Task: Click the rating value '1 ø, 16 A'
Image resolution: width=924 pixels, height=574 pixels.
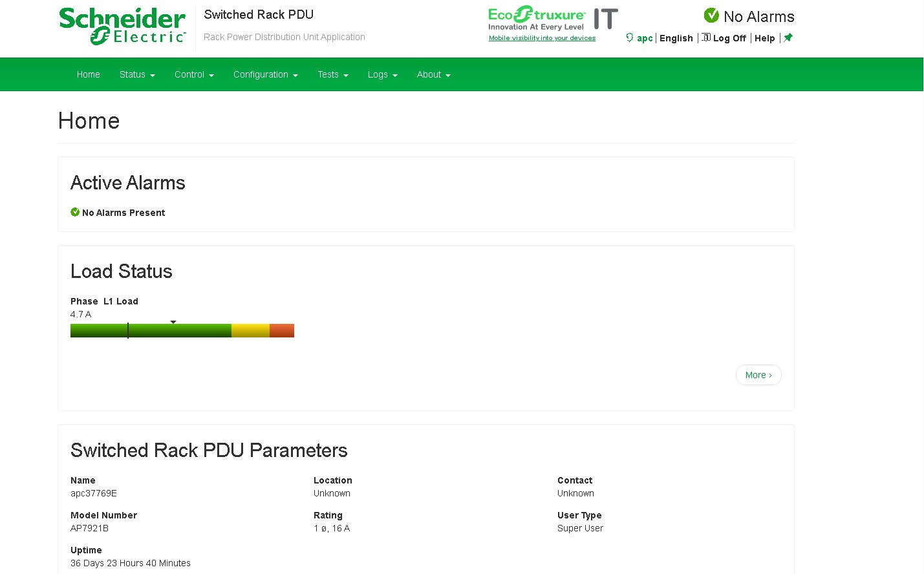Action: point(332,528)
